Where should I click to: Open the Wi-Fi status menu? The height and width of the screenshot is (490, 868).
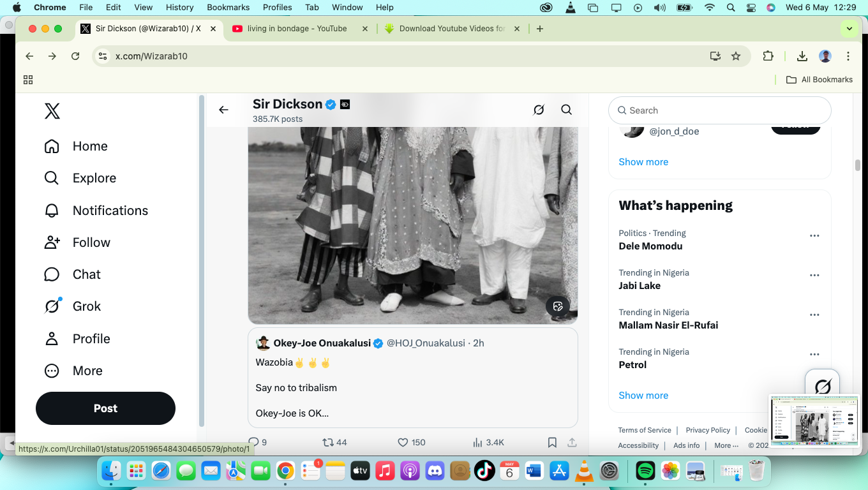(709, 7)
